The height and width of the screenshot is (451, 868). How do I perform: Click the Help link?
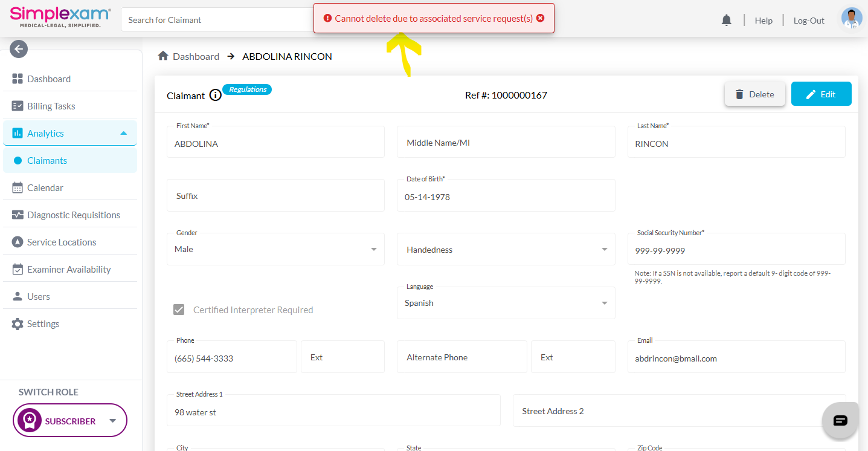(764, 20)
